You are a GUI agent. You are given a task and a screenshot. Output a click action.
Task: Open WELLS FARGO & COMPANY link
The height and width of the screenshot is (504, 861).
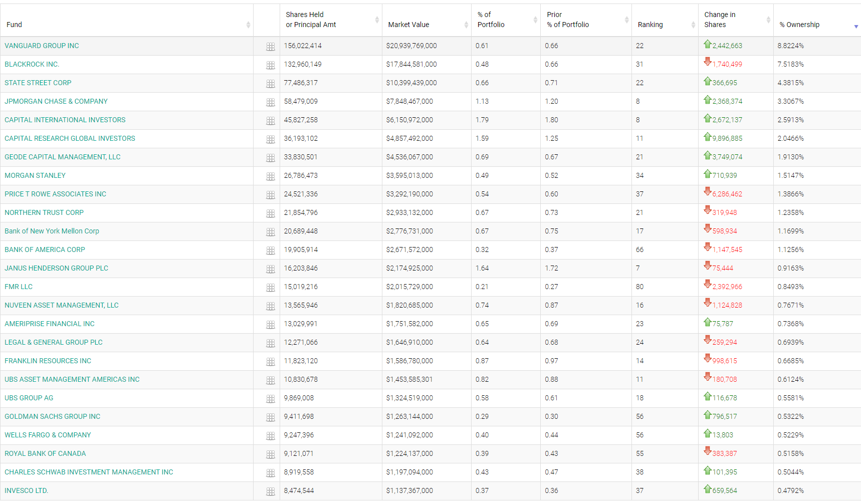(48, 435)
